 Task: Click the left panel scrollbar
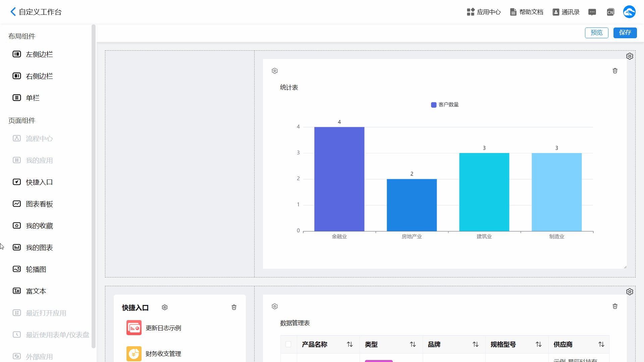tap(94, 186)
